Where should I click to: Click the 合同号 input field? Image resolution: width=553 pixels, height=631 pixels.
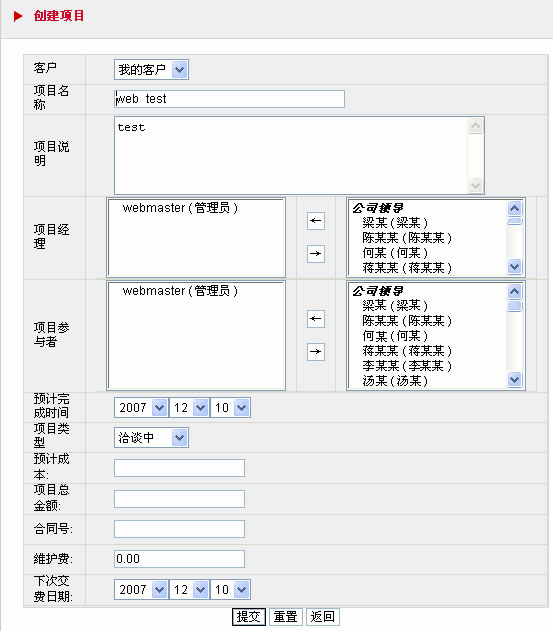click(180, 529)
